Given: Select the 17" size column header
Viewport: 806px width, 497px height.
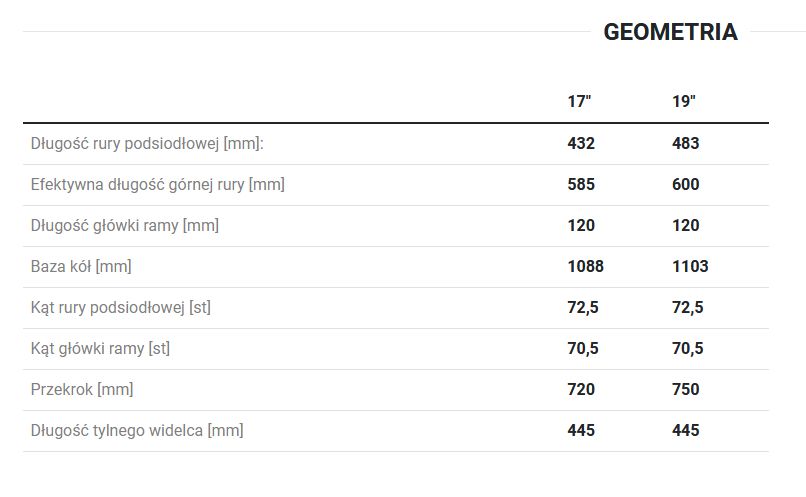Looking at the screenshot, I should 579,101.
